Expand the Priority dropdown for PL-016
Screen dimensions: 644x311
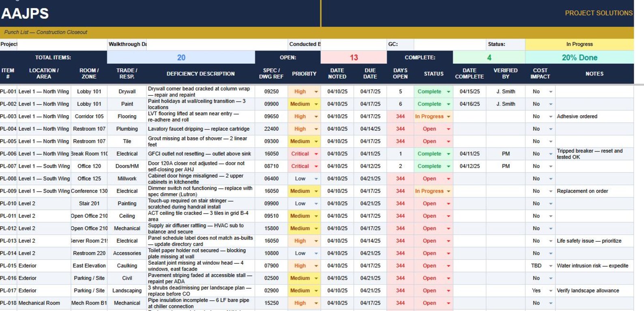coord(316,279)
